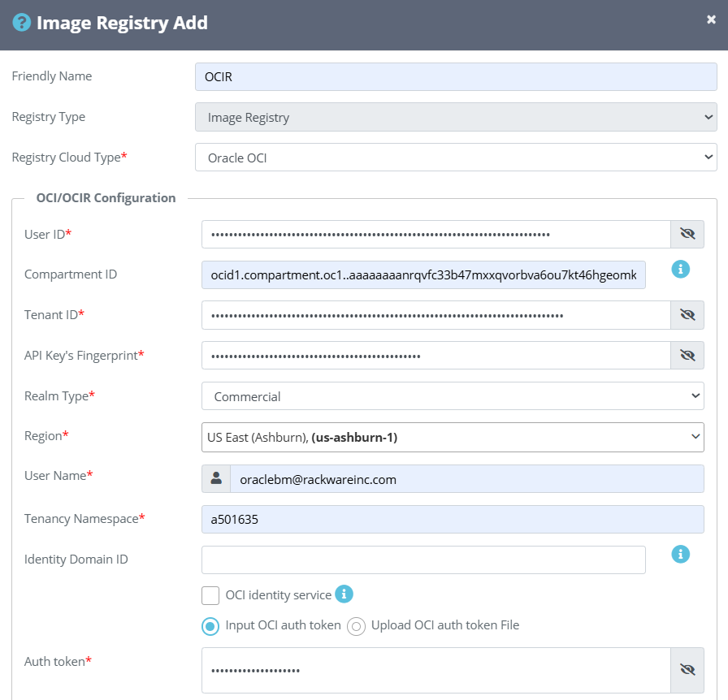This screenshot has height=700, width=728.
Task: Click the Registry Cloud Type label
Action: tap(69, 158)
